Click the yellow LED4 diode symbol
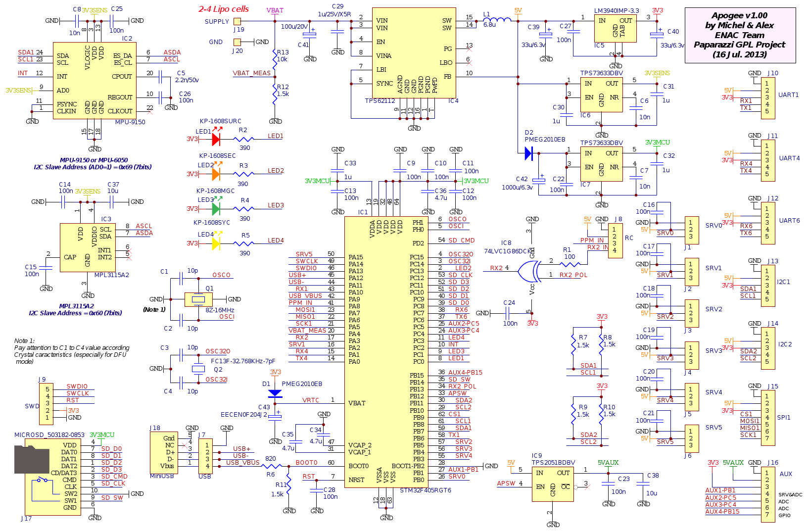The width and height of the screenshot is (807, 532). (x=216, y=243)
